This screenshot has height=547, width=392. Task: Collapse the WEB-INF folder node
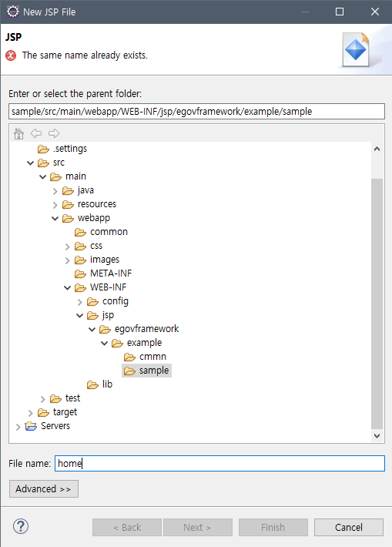click(x=68, y=288)
